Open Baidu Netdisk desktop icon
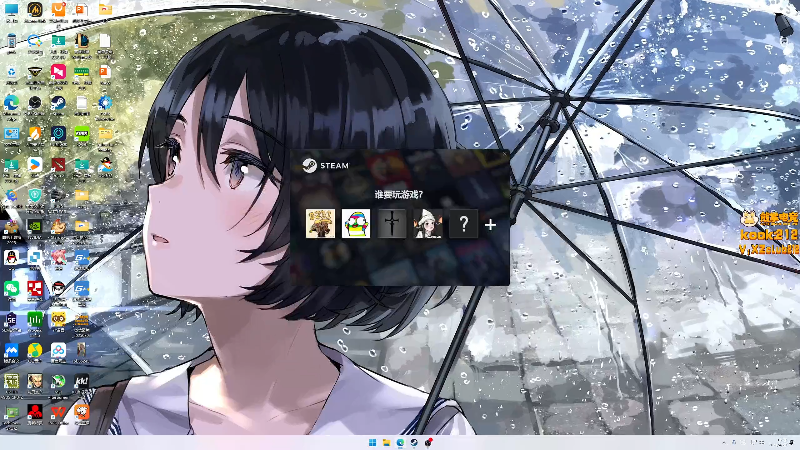 (x=58, y=350)
